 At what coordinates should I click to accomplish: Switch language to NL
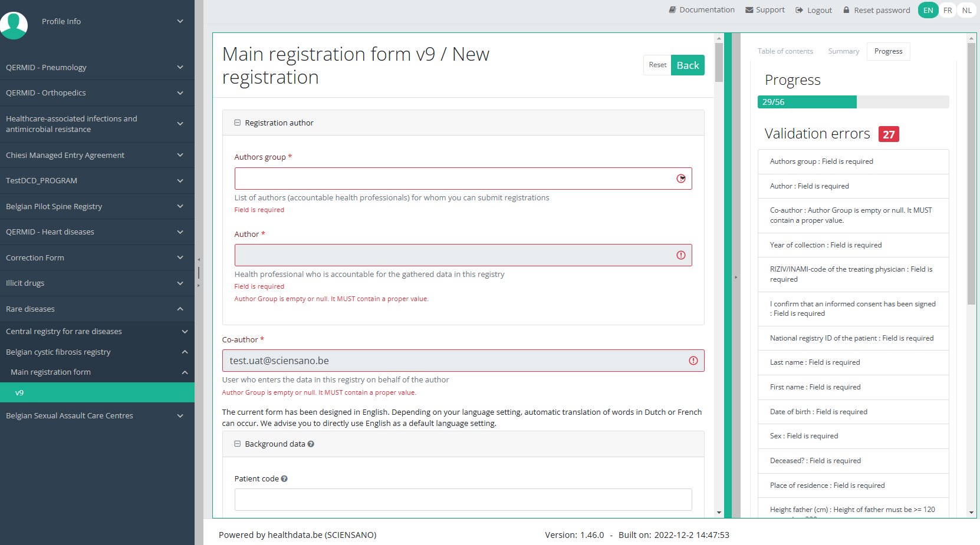coord(967,11)
